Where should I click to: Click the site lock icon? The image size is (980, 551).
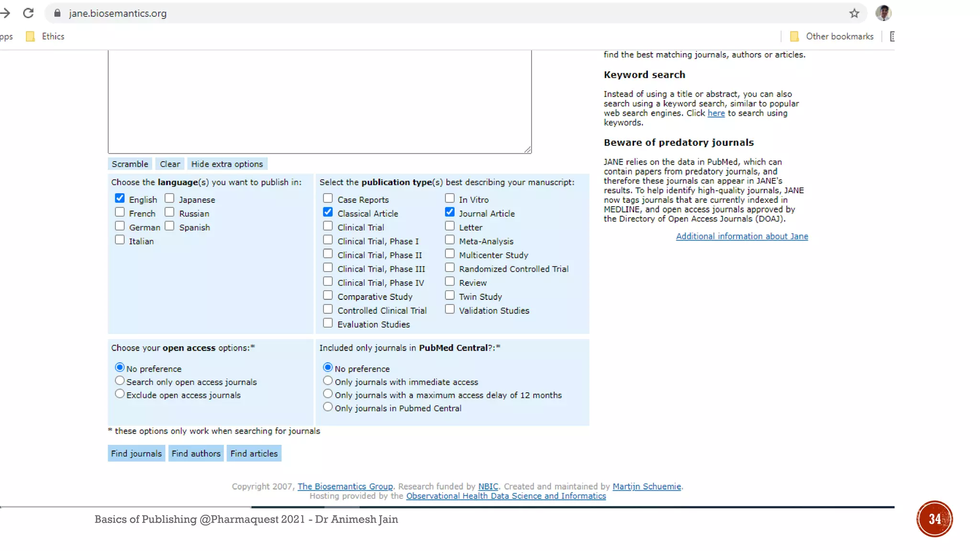(x=57, y=13)
